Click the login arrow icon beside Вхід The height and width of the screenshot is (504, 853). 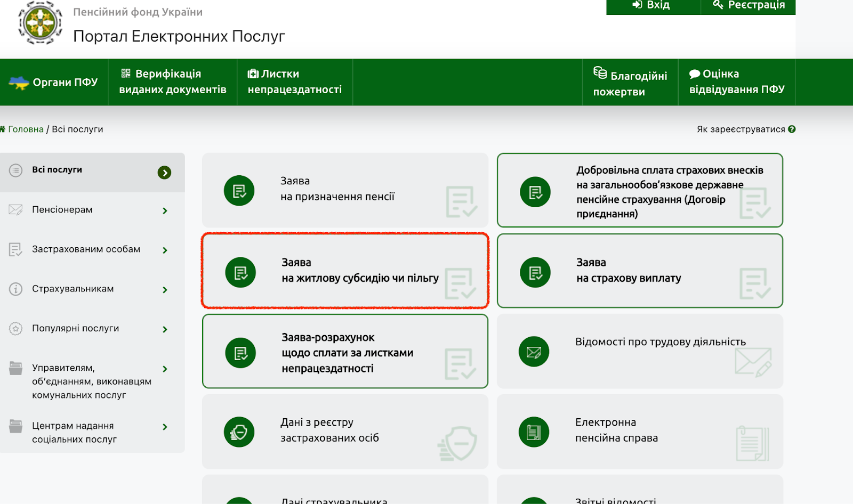(x=637, y=5)
